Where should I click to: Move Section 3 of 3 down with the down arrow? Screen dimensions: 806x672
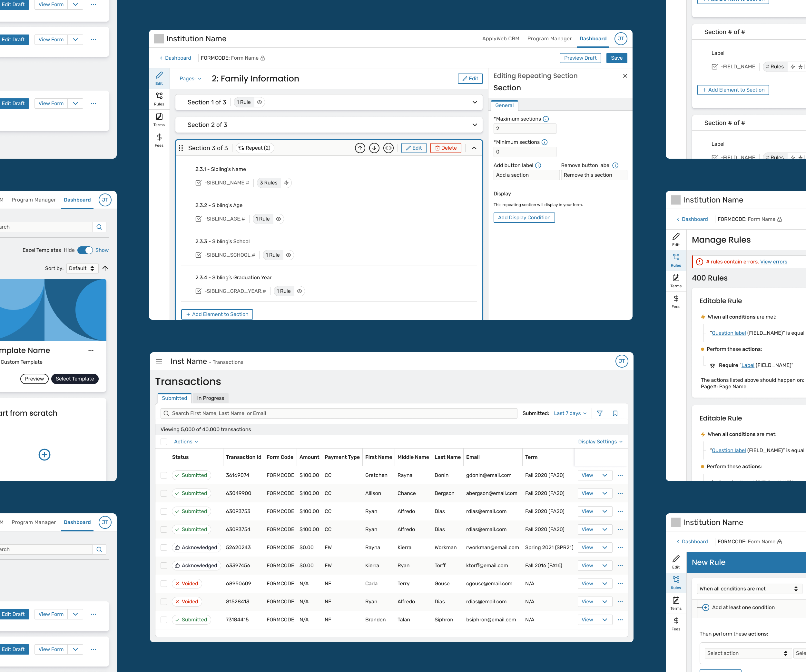[374, 148]
